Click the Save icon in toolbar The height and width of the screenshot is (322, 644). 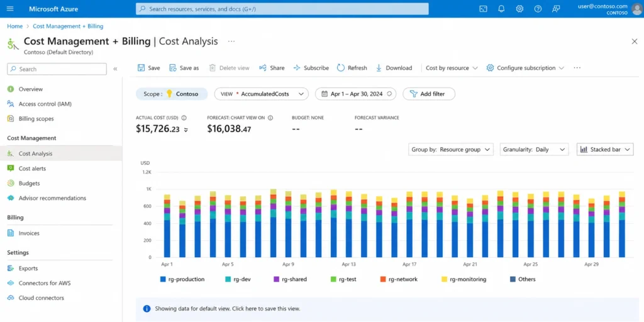142,68
